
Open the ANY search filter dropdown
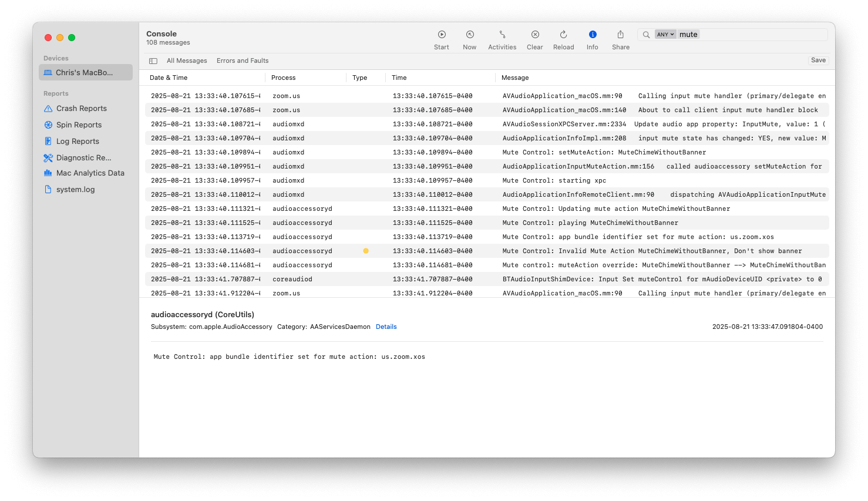click(665, 35)
